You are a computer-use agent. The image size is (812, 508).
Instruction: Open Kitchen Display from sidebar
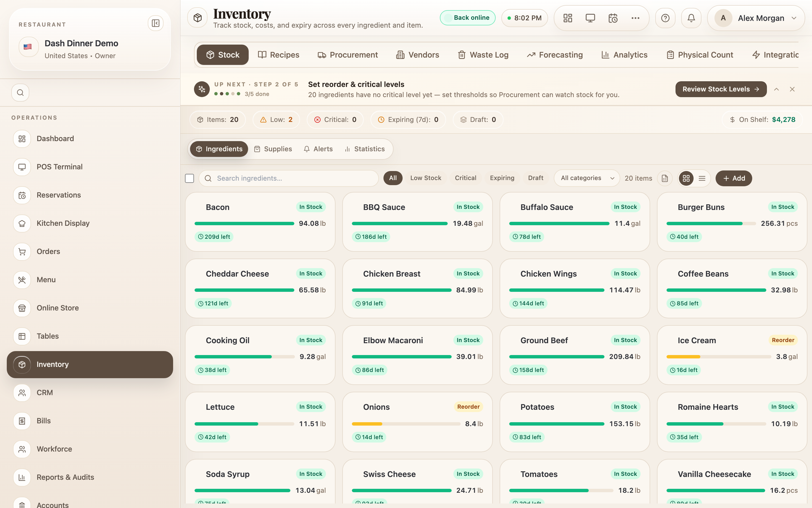click(90, 224)
